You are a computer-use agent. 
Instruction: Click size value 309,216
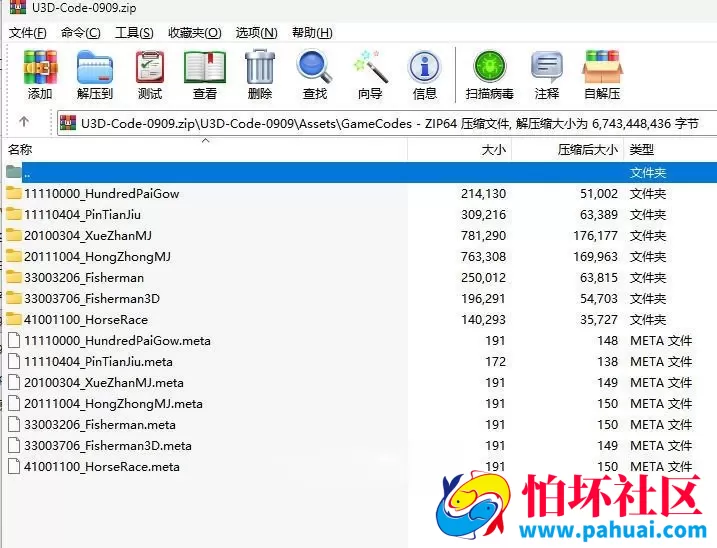483,215
